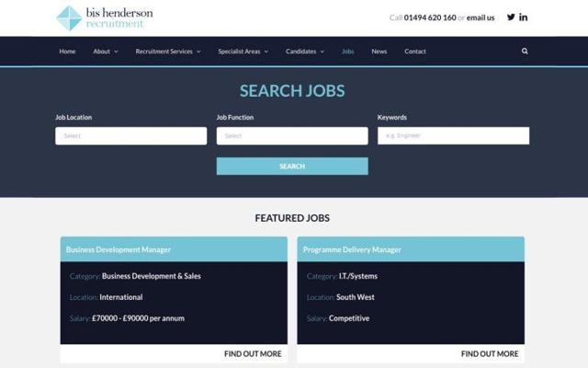Open the Candidates dropdown menu
The height and width of the screenshot is (368, 588).
pyautogui.click(x=304, y=52)
